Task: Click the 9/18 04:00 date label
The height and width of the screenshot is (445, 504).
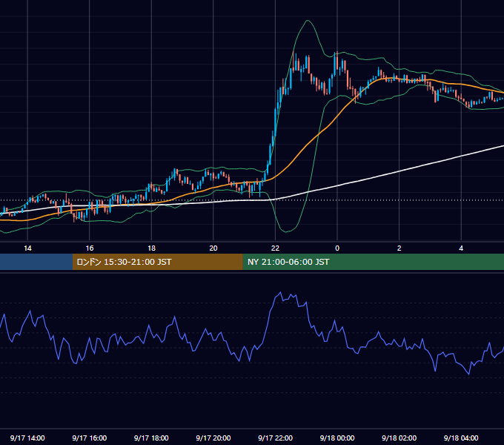Action: tap(461, 438)
